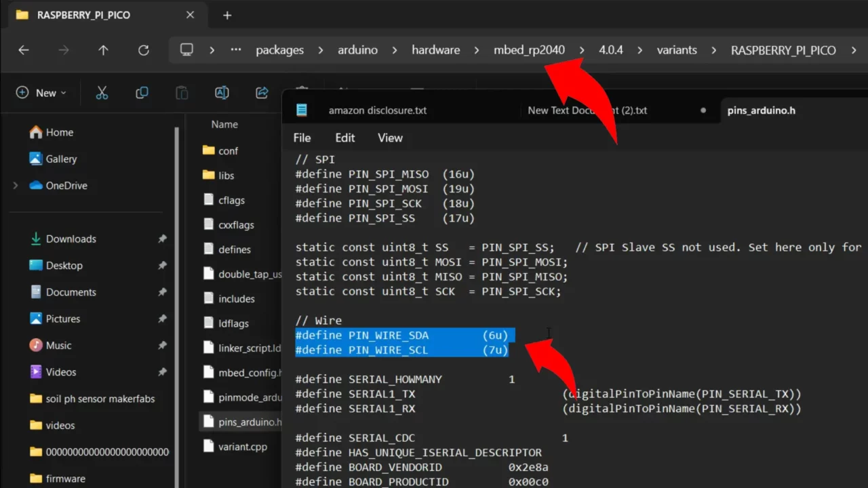
Task: Navigate to variants in address bar
Action: pos(677,50)
